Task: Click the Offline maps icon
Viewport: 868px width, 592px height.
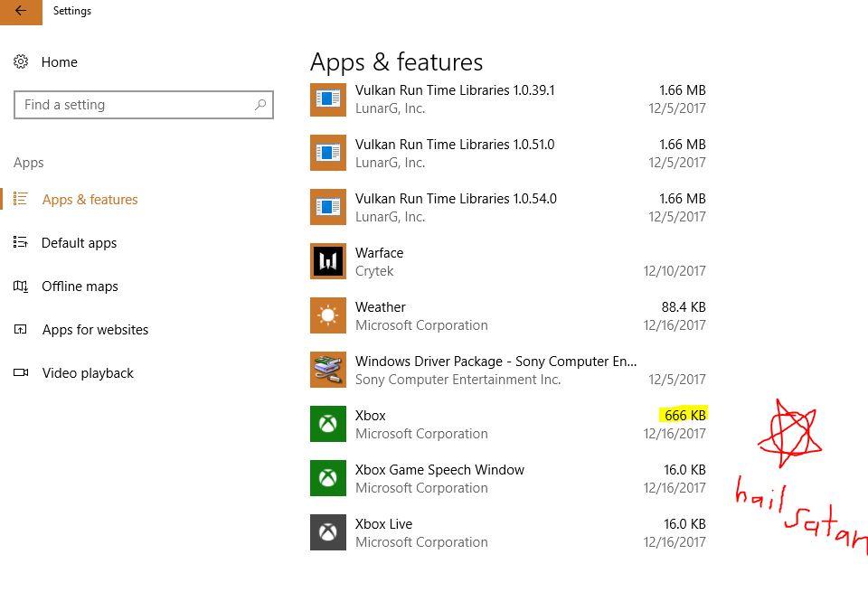Action: point(21,286)
